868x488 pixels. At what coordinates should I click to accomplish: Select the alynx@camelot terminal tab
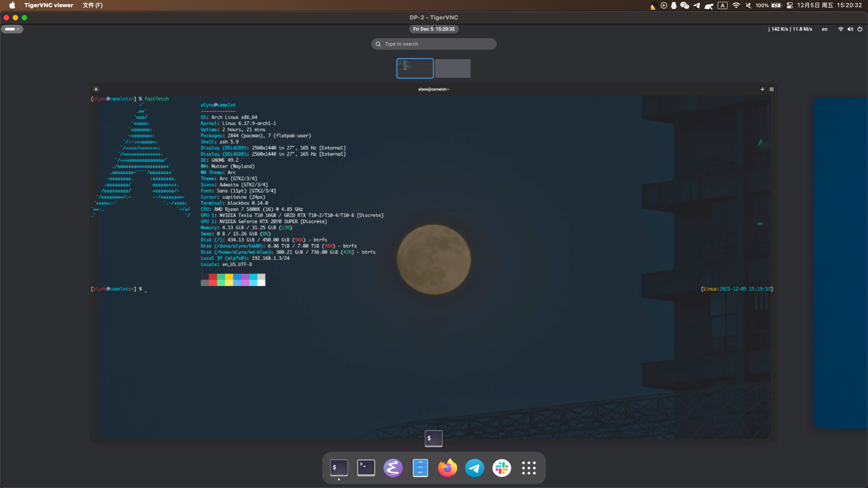[434, 89]
